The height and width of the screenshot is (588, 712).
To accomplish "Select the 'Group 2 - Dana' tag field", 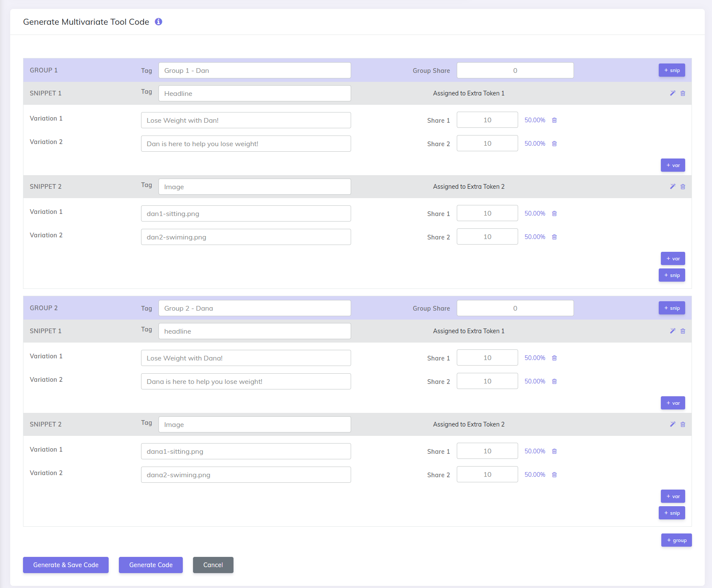I will pos(254,308).
